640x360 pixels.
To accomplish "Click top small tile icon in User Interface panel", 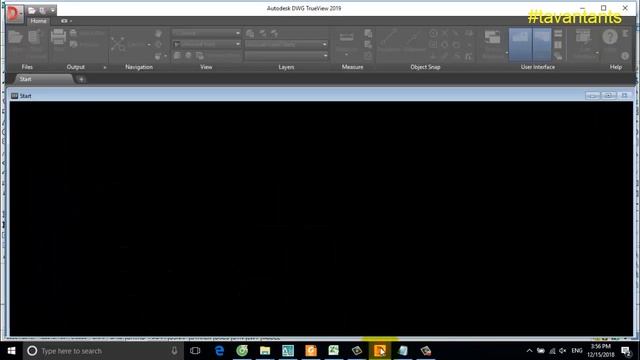I will click(x=558, y=33).
